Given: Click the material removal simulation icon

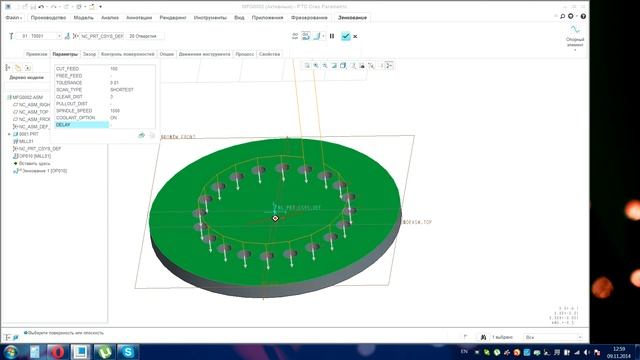Looking at the screenshot, I should click(x=306, y=36).
